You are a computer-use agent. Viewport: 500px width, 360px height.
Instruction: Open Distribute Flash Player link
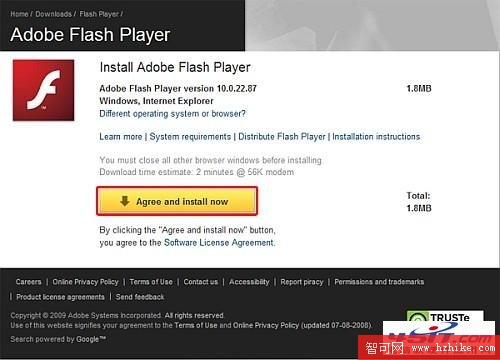click(x=282, y=137)
